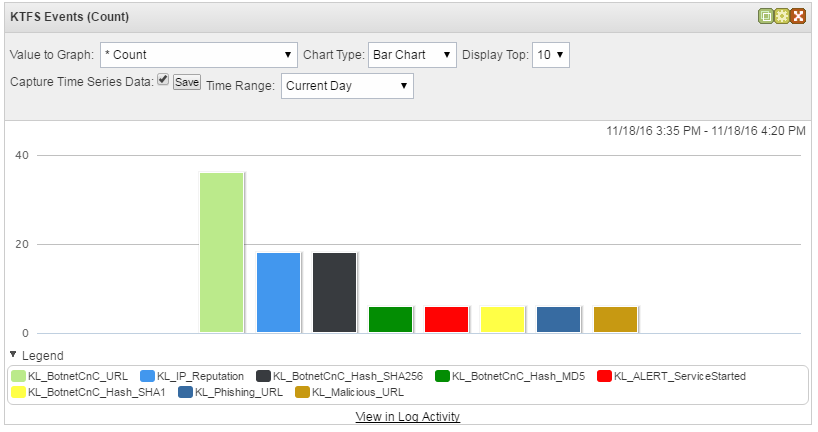Click the yellow bar in the chart
Image resolution: width=818 pixels, height=432 pixels.
click(x=503, y=319)
